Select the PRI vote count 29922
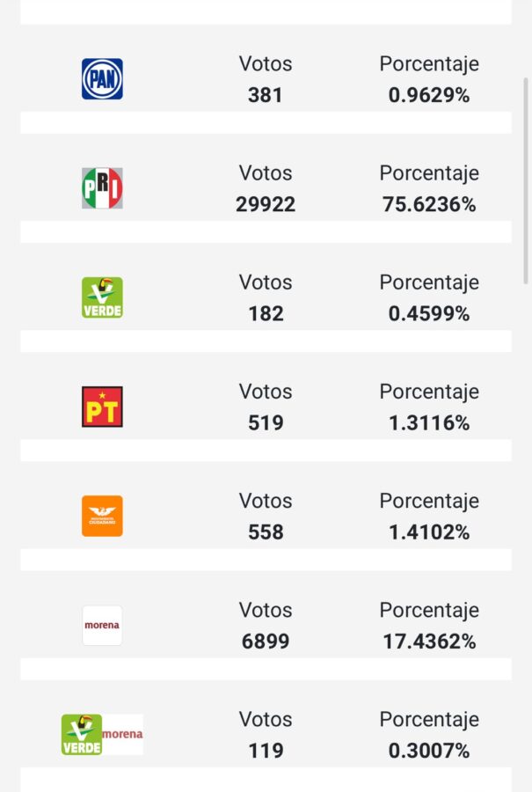 tap(266, 205)
